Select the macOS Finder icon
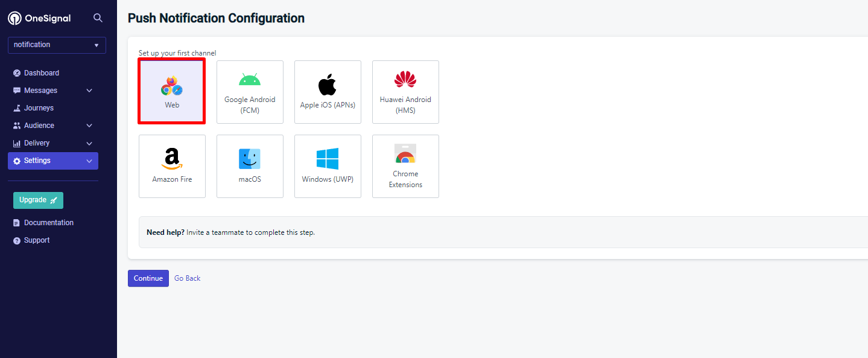Viewport: 868px width, 358px height. [x=250, y=159]
